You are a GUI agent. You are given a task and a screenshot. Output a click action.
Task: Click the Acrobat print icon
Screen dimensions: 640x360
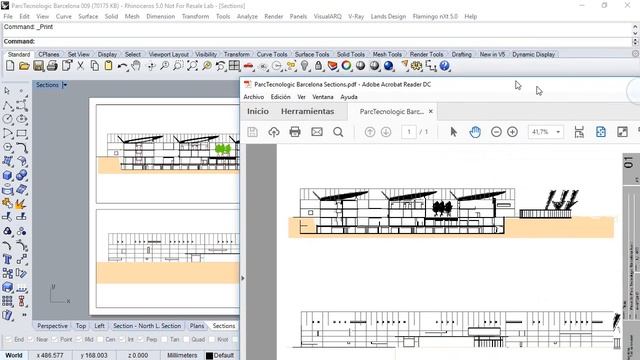coord(295,132)
